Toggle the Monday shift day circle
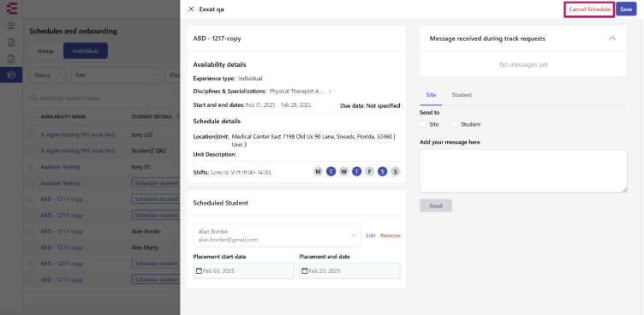644x315 pixels. 318,172
